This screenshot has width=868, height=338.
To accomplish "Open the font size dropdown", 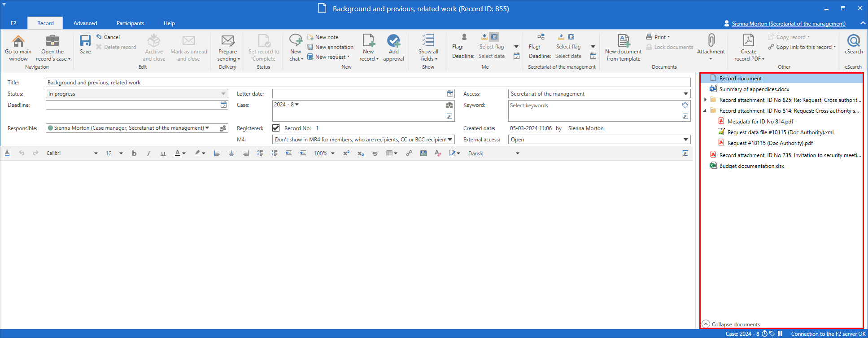I will click(121, 154).
